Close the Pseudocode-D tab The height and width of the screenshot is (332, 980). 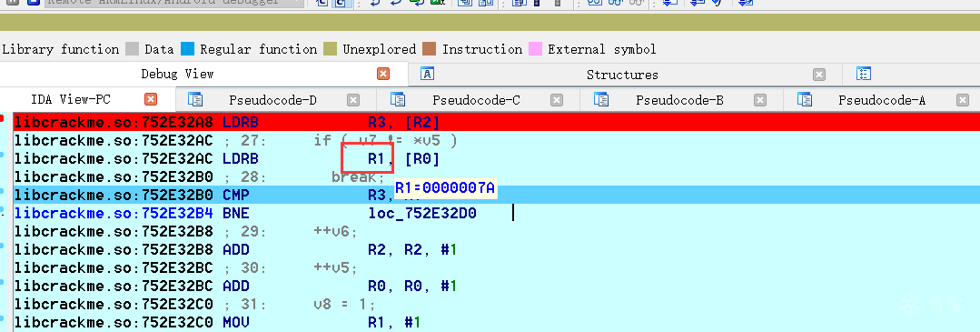click(353, 100)
